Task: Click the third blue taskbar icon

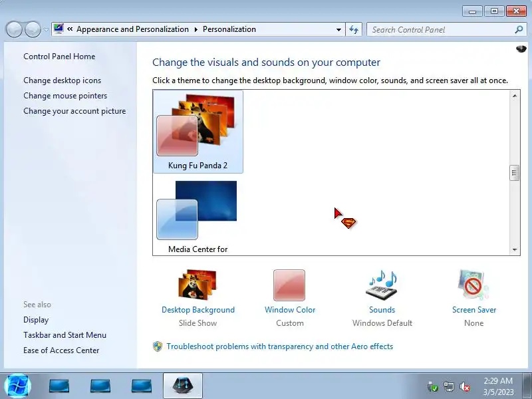Action: coord(142,386)
